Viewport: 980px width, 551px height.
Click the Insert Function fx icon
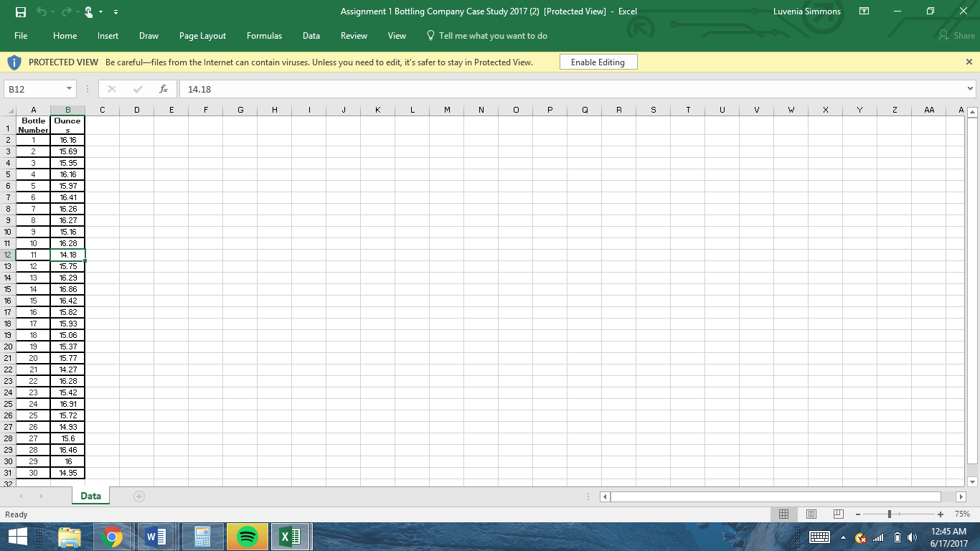[164, 89]
